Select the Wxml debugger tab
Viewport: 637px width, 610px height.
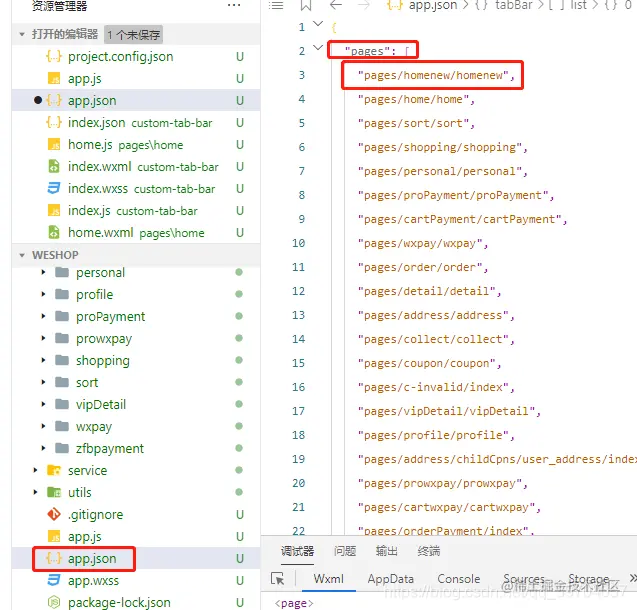(328, 578)
